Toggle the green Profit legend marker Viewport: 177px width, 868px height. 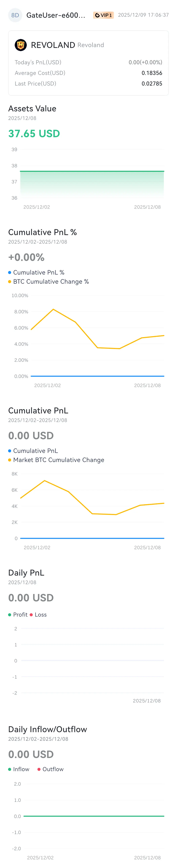(x=10, y=615)
